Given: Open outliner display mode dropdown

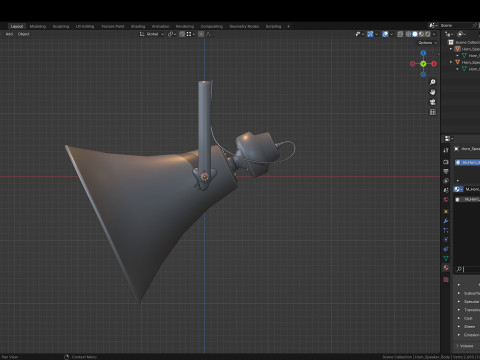Looking at the screenshot, I should [449, 34].
